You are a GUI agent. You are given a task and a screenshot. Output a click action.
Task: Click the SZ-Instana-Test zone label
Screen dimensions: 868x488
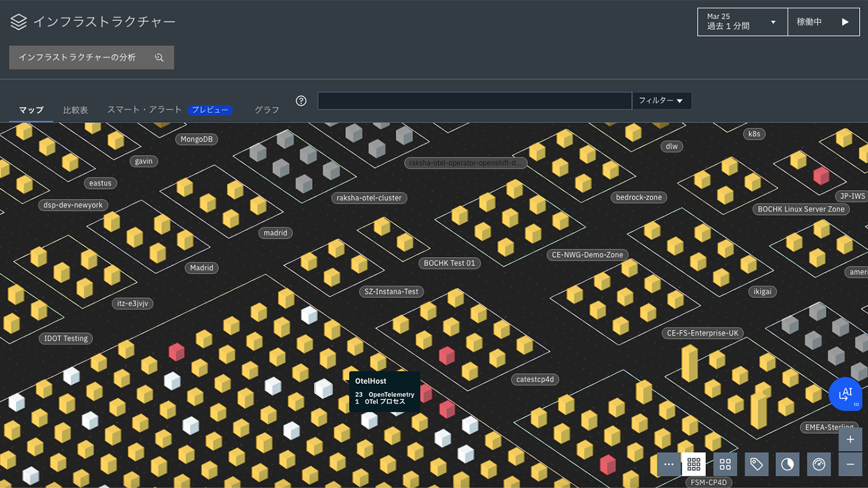click(391, 292)
